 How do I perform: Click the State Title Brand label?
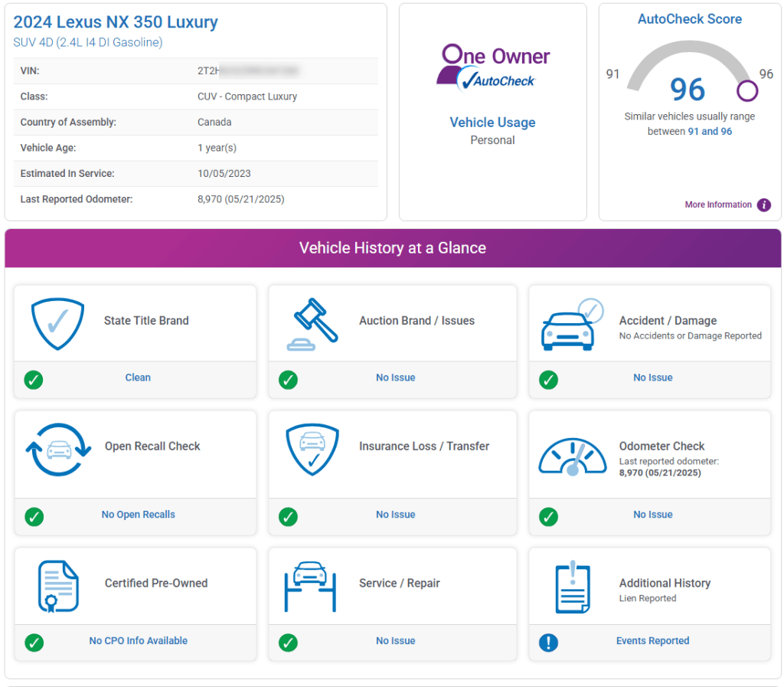point(146,320)
